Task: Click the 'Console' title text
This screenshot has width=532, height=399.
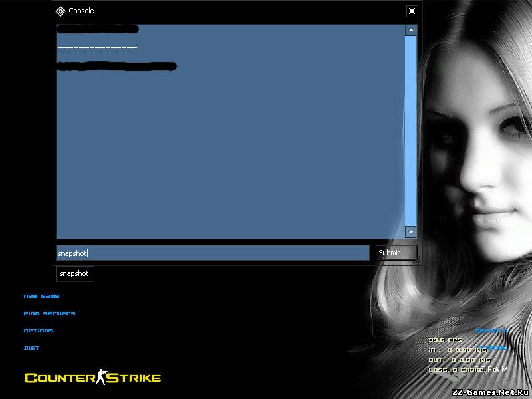Action: click(81, 11)
